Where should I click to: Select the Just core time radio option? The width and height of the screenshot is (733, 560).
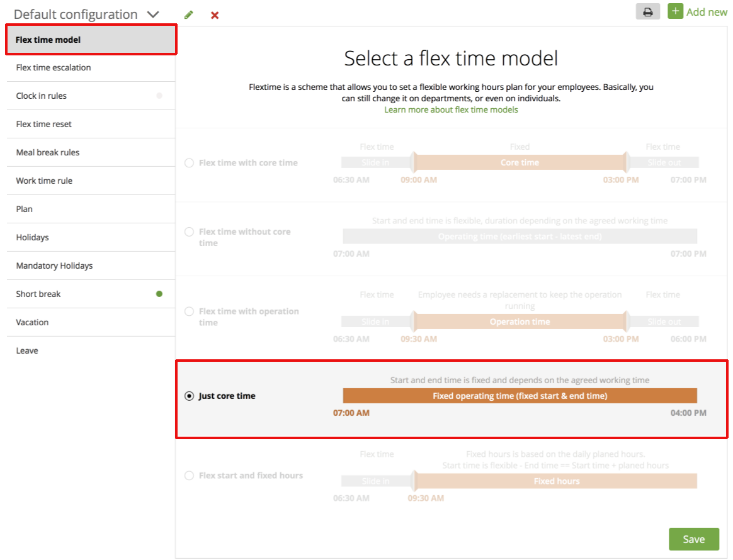tap(189, 396)
